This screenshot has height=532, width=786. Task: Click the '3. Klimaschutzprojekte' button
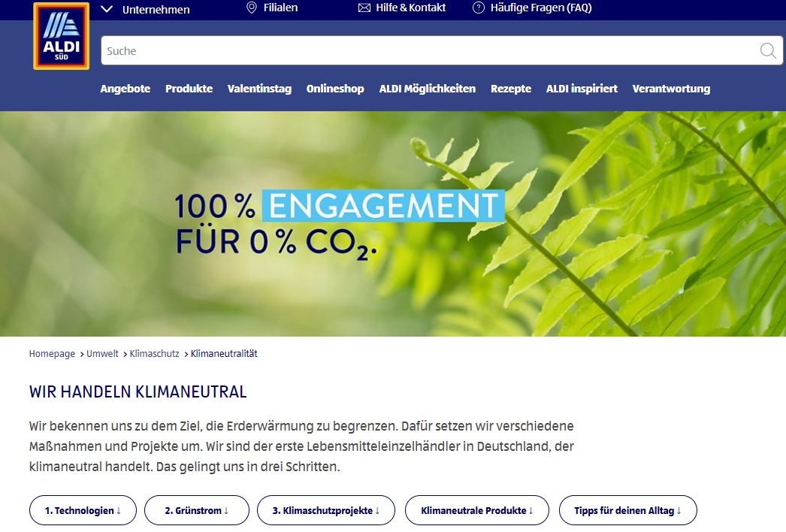point(325,509)
